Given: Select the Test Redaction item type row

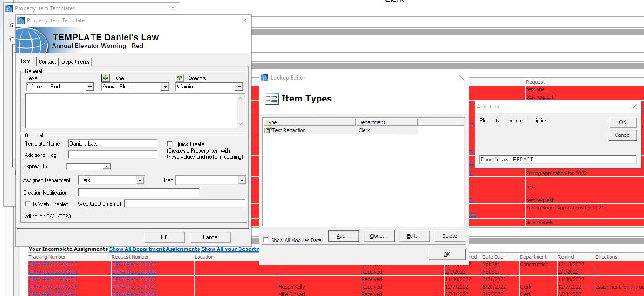Looking at the screenshot, I should coord(340,130).
